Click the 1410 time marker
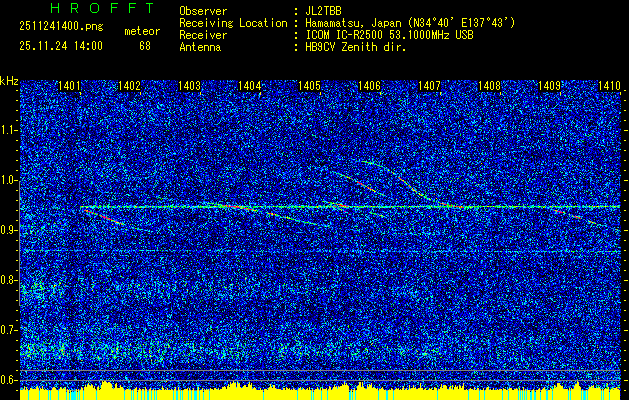This screenshot has width=629, height=400. tap(609, 87)
